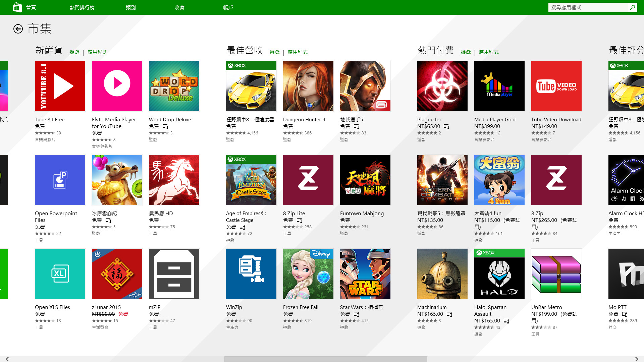Open mZIP file cabinet icon

tap(174, 274)
